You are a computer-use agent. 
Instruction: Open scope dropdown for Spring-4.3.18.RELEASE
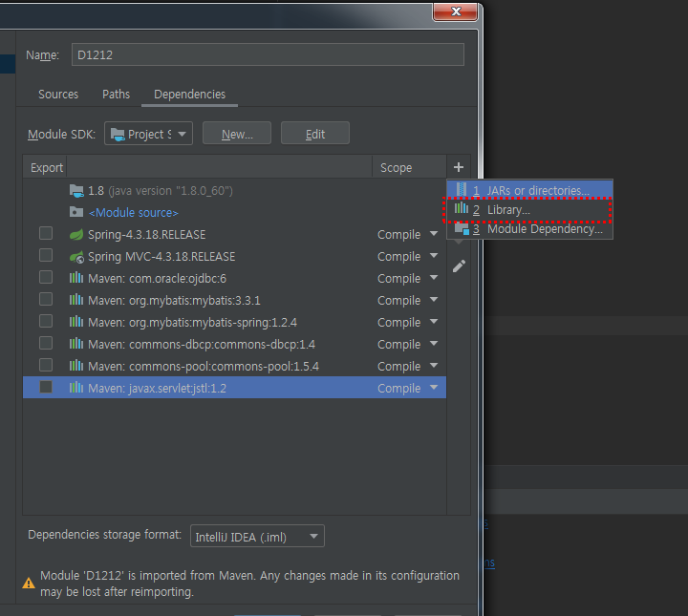434,234
